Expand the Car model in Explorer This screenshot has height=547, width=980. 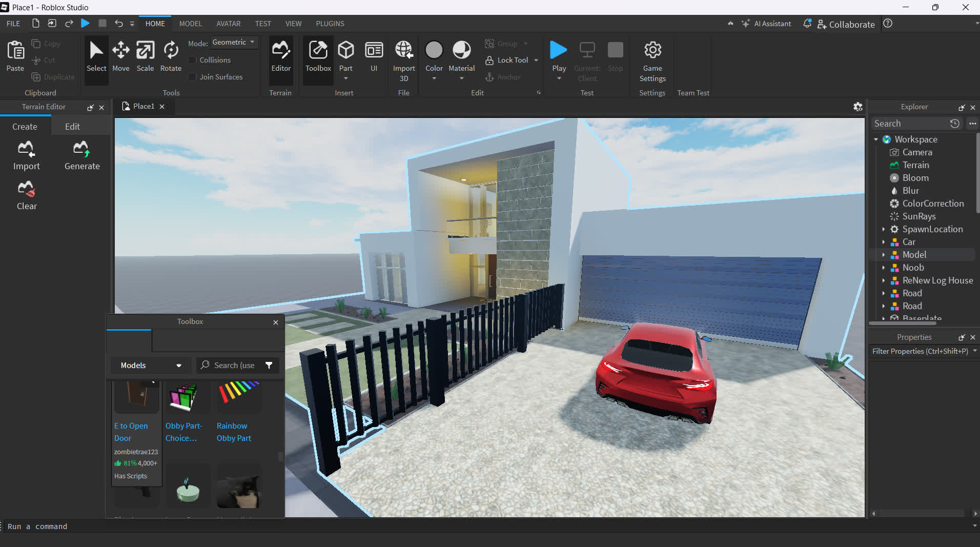[x=883, y=242]
